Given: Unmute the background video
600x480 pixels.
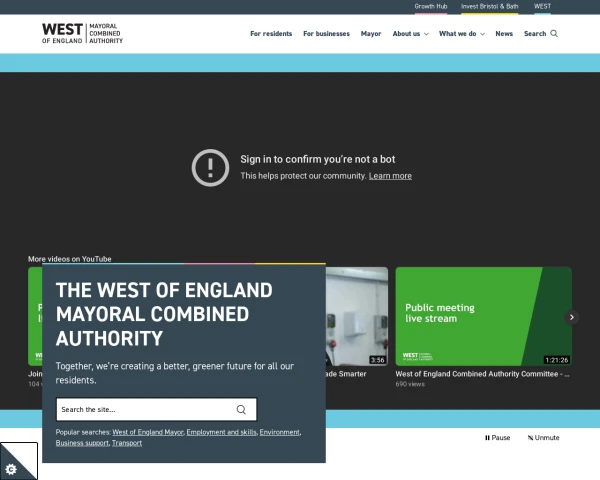Looking at the screenshot, I should 543,438.
